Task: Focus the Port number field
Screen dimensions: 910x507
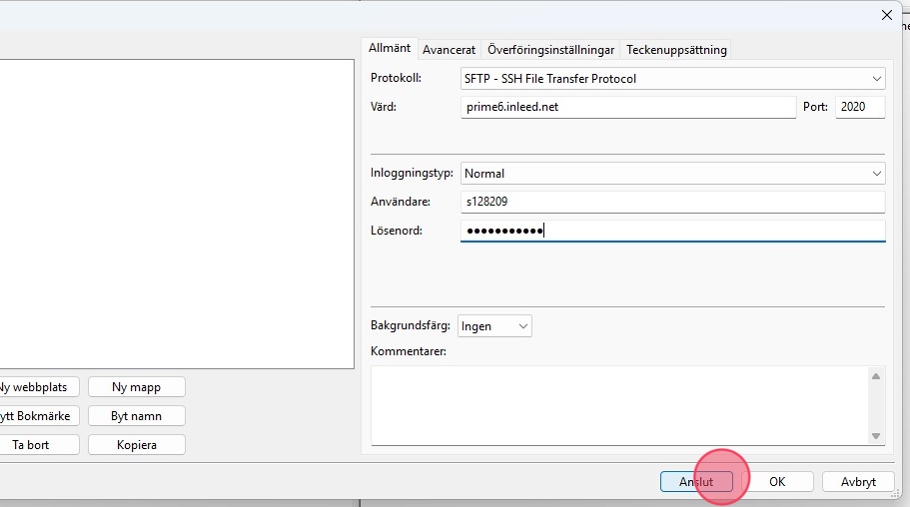Action: 859,107
